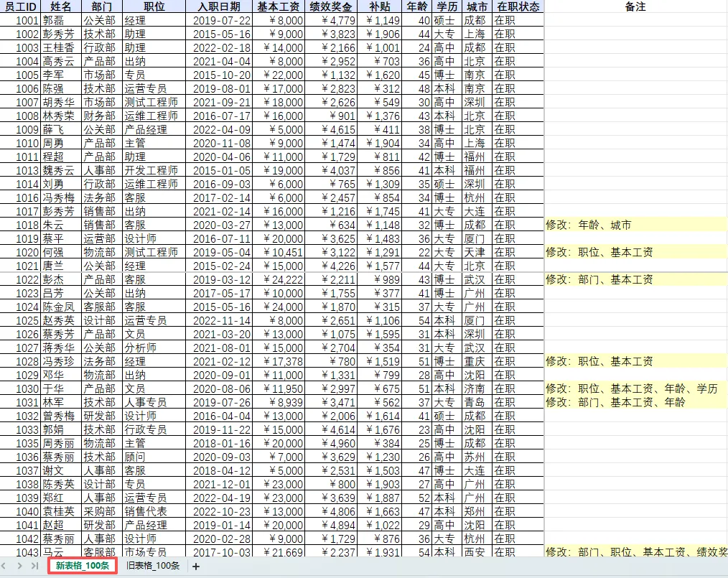
Task: Select the city cell 济南
Action: coord(477,388)
